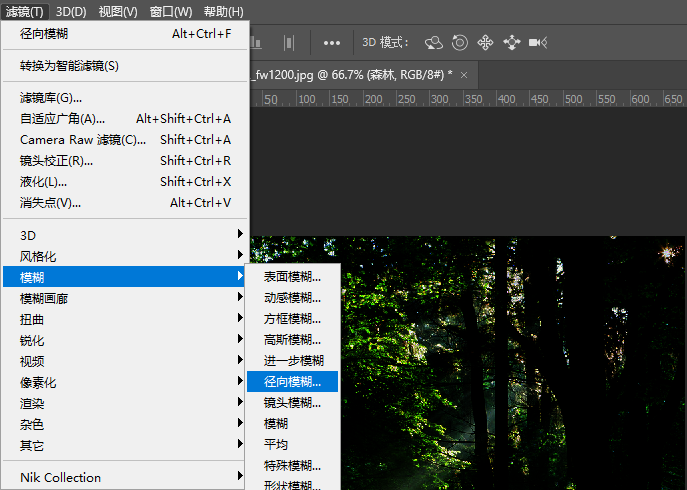Expand the 渲染 submenu
Screen dimensions: 687x490
124,403
